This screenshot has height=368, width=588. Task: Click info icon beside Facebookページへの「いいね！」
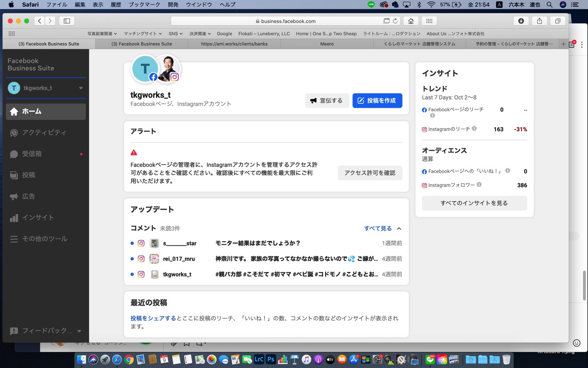508,171
